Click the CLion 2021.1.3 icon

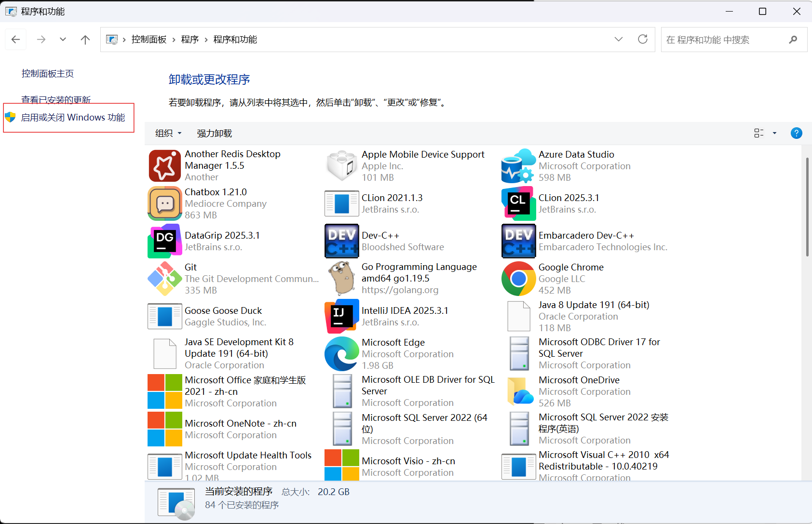342,203
